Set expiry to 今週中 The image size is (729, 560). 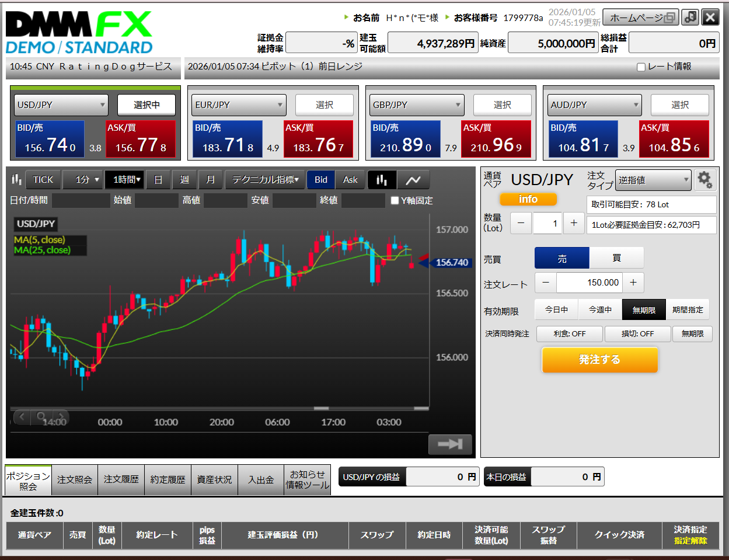click(600, 309)
